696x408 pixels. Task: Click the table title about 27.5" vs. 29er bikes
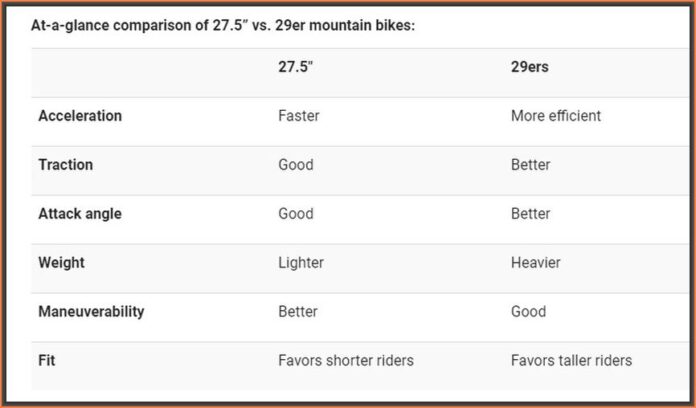pos(222,24)
